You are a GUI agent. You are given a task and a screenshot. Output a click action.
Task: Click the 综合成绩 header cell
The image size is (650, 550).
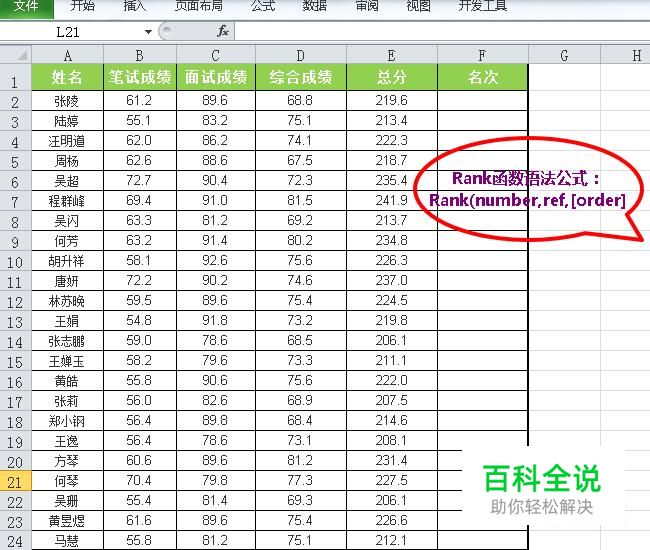point(301,77)
